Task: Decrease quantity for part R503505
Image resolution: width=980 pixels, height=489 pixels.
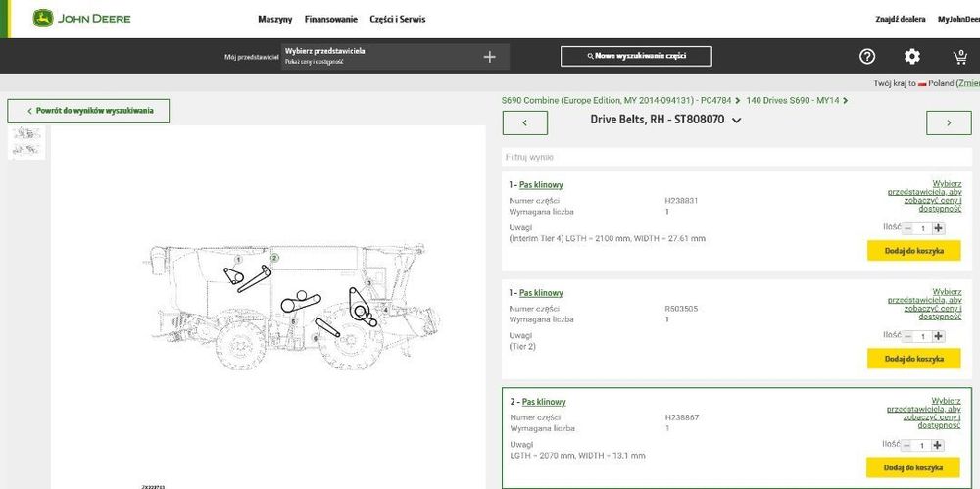Action: tap(907, 336)
